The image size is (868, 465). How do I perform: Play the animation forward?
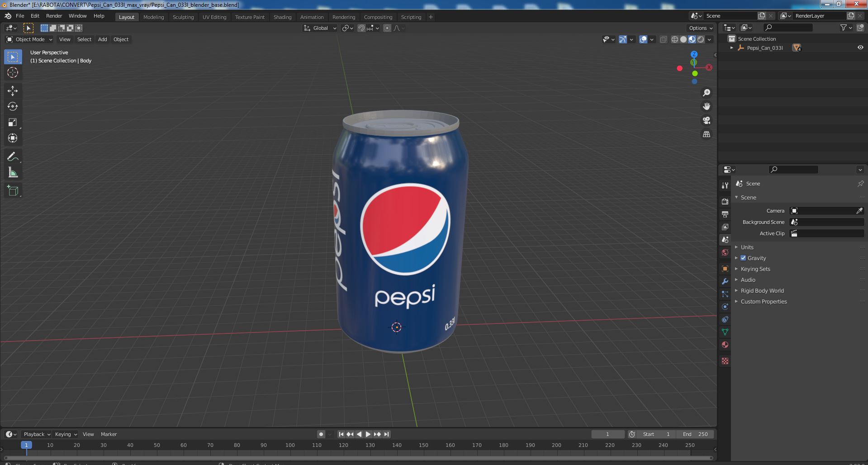pos(368,434)
